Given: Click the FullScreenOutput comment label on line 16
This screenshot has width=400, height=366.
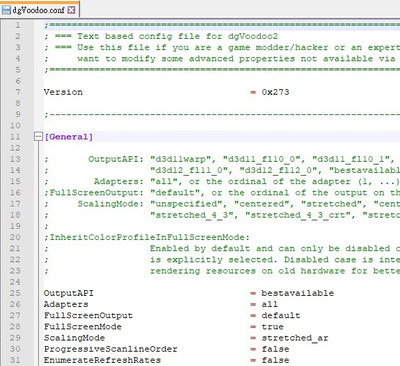Looking at the screenshot, I should pos(97,193).
